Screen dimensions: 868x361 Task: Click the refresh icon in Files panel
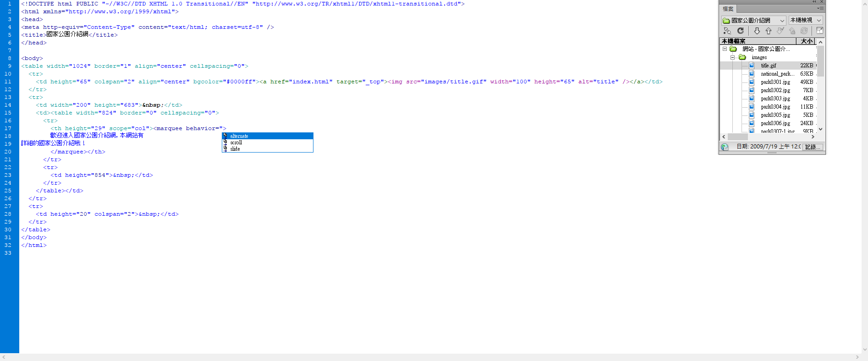point(741,31)
